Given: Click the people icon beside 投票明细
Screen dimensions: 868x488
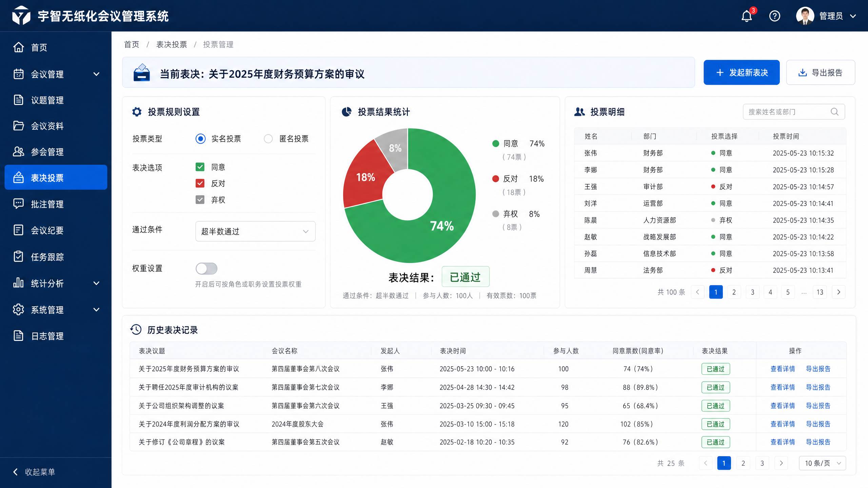Looking at the screenshot, I should (x=579, y=112).
